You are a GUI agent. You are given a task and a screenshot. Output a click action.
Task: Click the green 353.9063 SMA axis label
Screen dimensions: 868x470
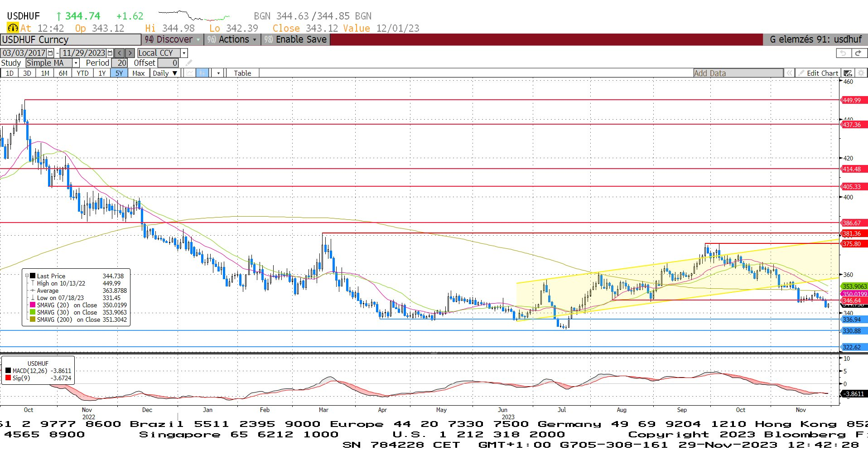tap(854, 286)
